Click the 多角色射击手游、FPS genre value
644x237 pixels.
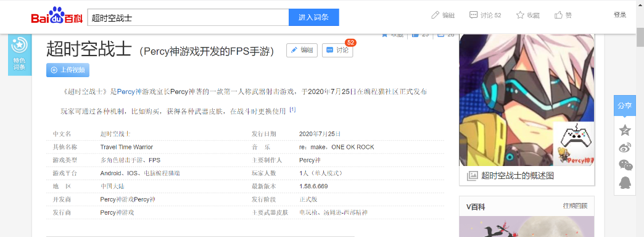point(130,160)
